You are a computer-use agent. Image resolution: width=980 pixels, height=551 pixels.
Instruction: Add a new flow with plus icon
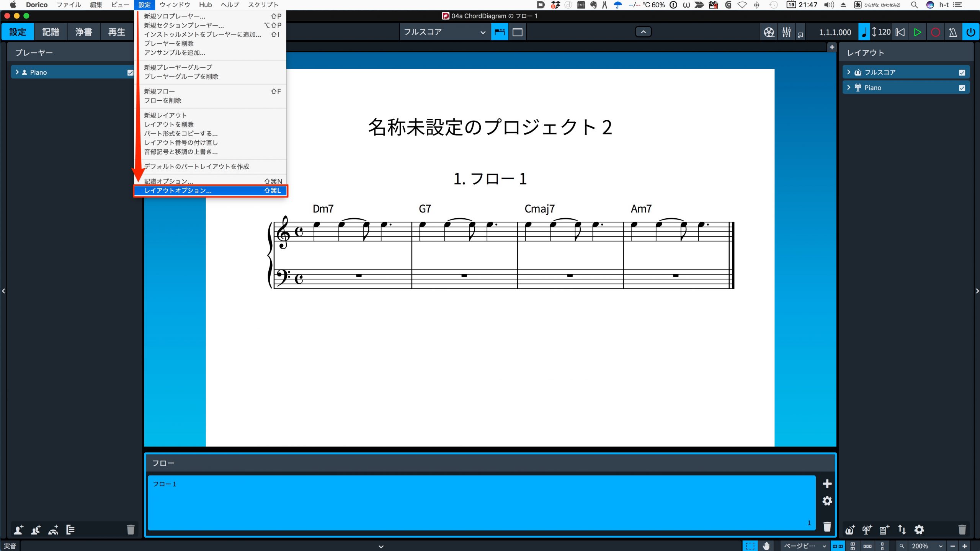coord(827,484)
